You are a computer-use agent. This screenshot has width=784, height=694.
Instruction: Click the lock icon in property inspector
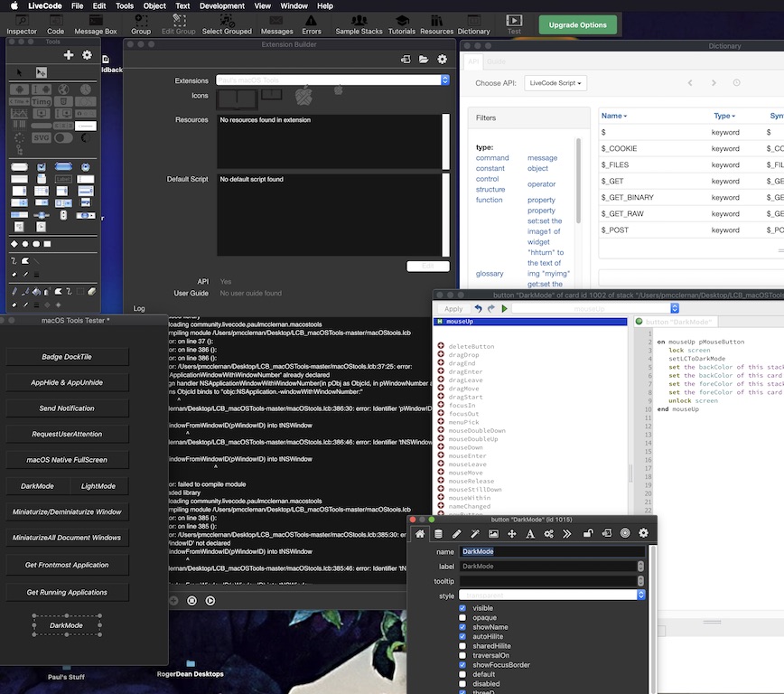(x=587, y=534)
